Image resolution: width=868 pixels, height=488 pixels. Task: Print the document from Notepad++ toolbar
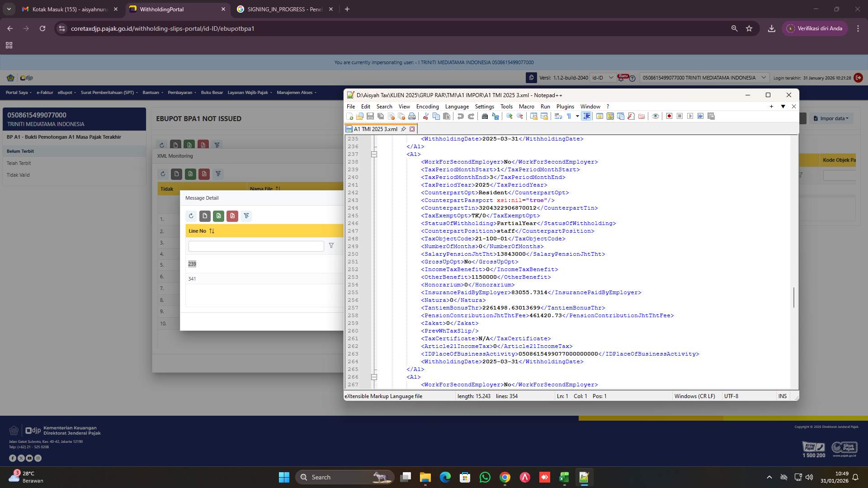point(412,116)
